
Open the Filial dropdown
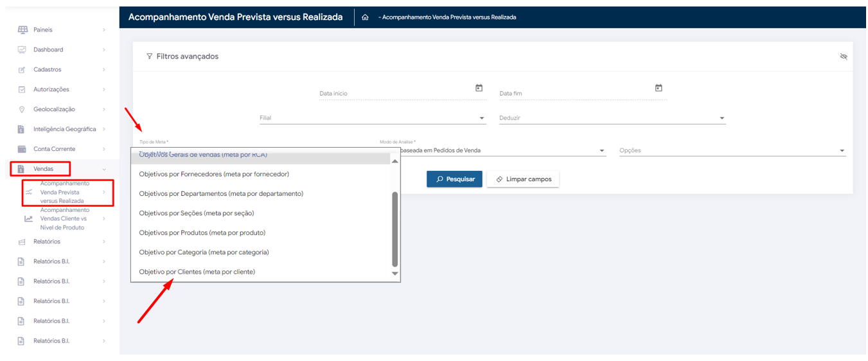[482, 118]
